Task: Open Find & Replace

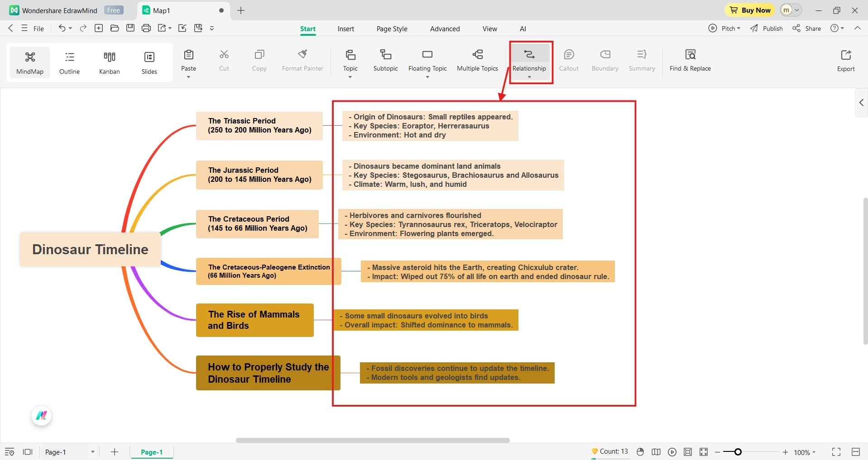Action: pyautogui.click(x=690, y=61)
